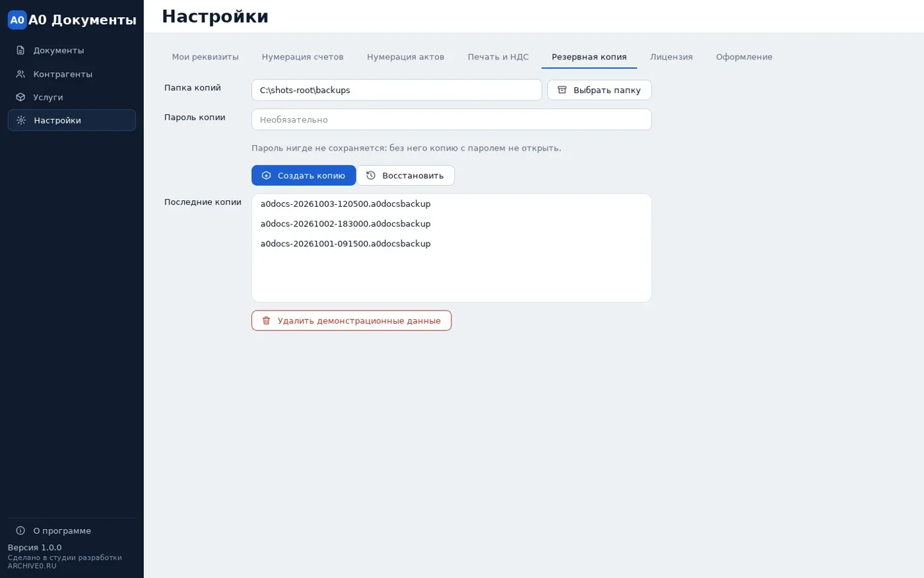This screenshot has width=924, height=578.
Task: Switch to the Нумерация счетов tab
Action: 302,57
